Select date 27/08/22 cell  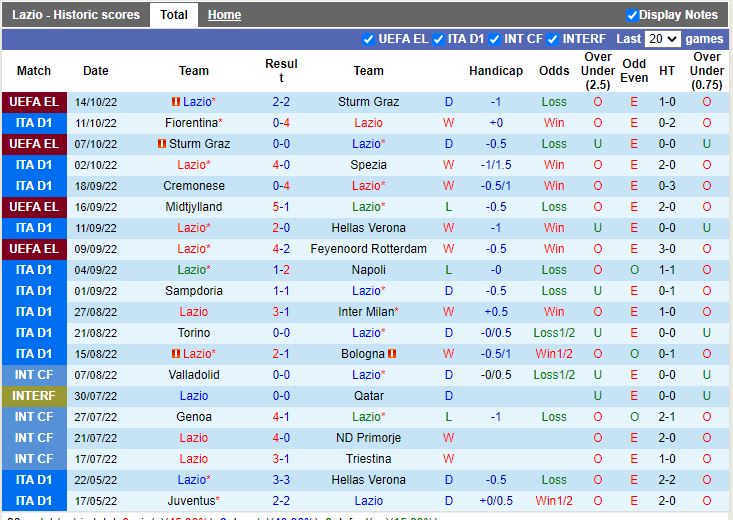[95, 311]
